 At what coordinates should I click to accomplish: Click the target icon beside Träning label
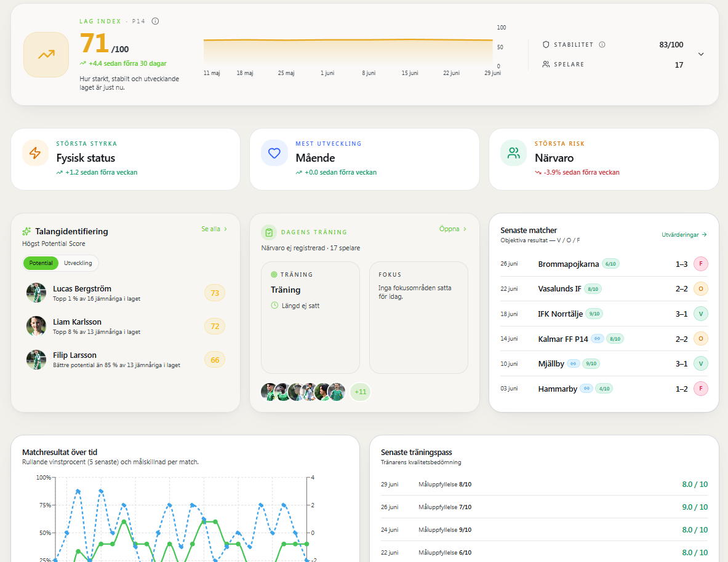click(x=274, y=274)
